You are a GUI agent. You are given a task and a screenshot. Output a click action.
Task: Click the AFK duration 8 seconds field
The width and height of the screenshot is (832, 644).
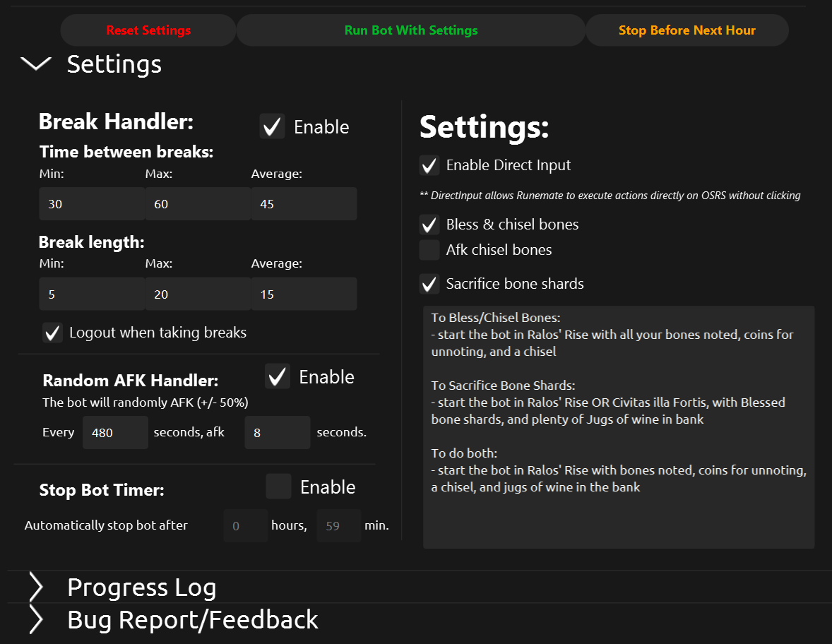tap(277, 433)
